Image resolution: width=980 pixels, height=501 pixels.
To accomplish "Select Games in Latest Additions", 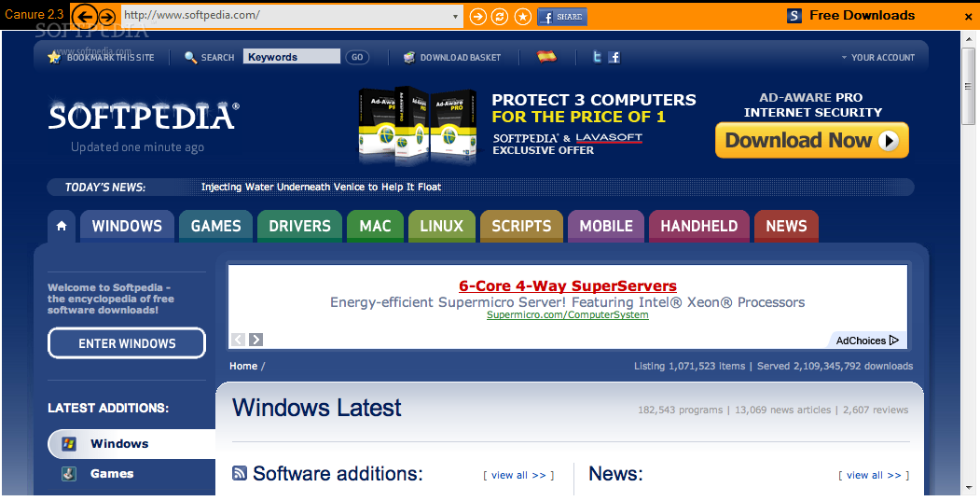I will pos(112,474).
